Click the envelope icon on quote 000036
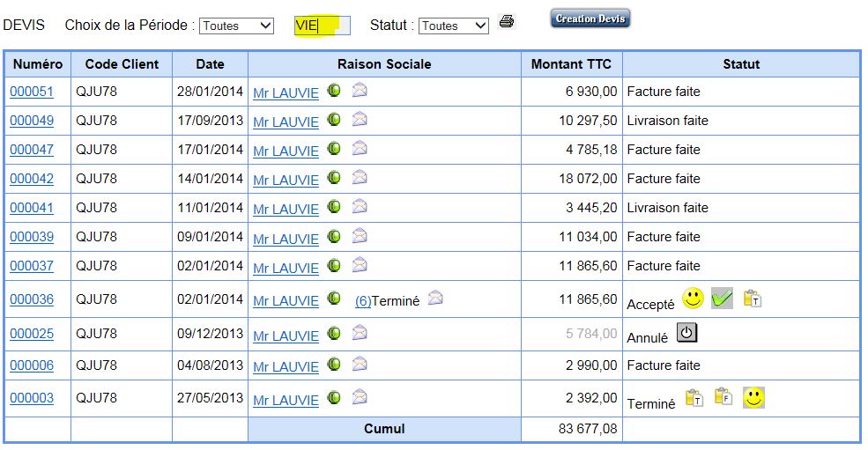The image size is (868, 450). click(x=435, y=299)
